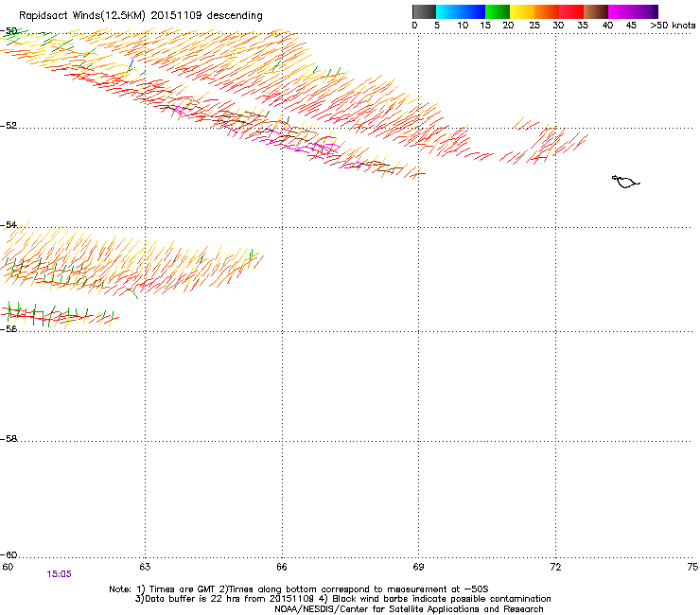Click the cyan 5-10 knots legend segment
The image size is (700, 615).
[448, 11]
